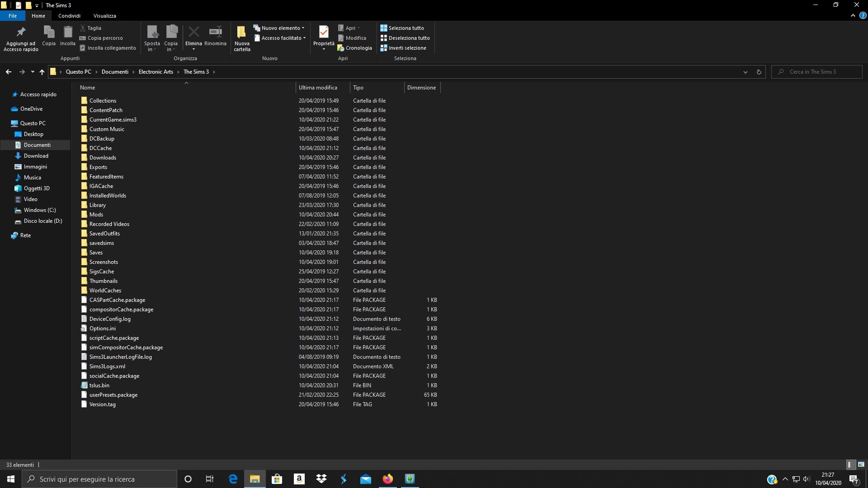Go back with the left arrow
The width and height of the screenshot is (868, 488).
9,72
